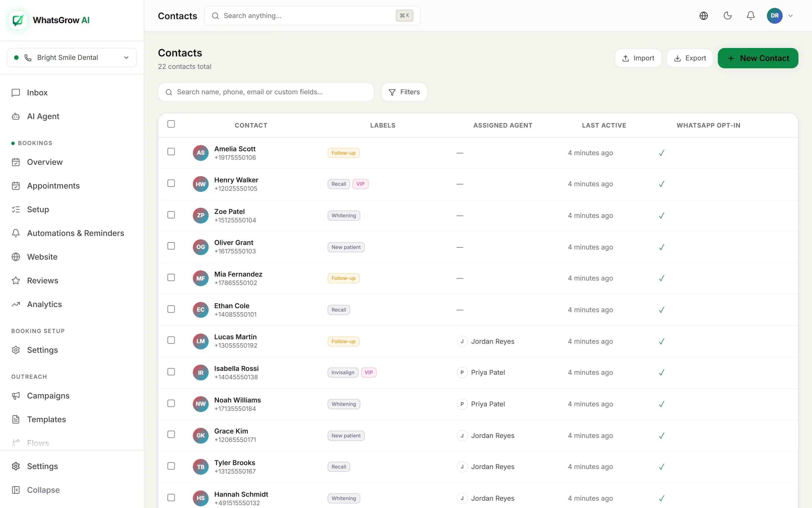The height and width of the screenshot is (508, 812).
Task: Click the DR user avatar
Action: tap(775, 16)
